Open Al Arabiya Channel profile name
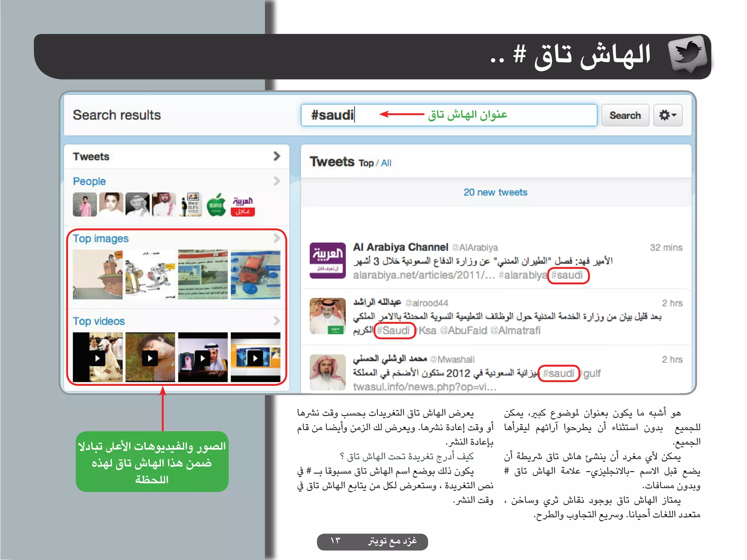The image size is (747, 560). pos(400,247)
